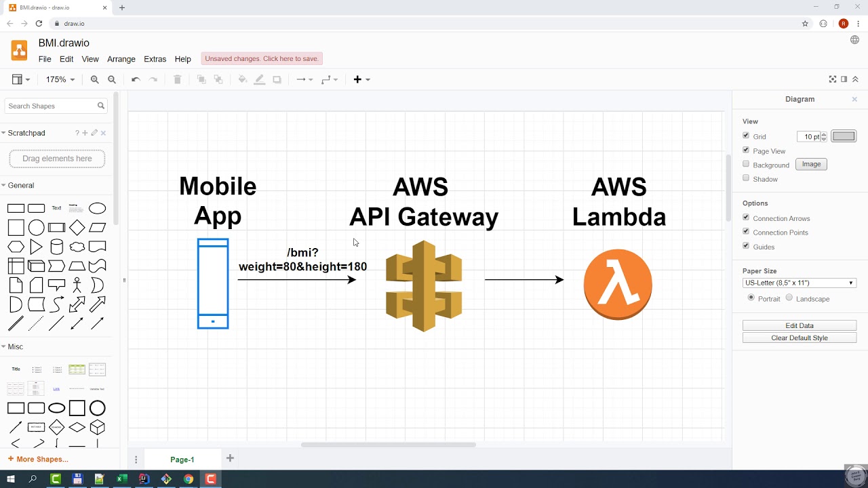
Task: Pick the Diamond shape in General
Action: 77,228
